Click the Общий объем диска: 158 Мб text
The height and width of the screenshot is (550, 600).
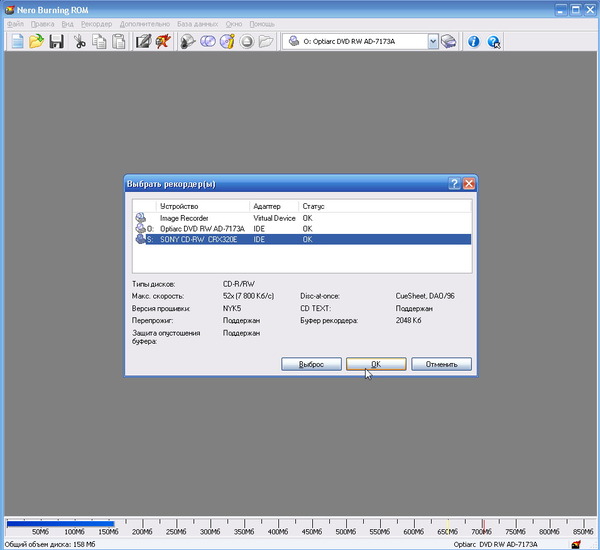click(x=50, y=544)
